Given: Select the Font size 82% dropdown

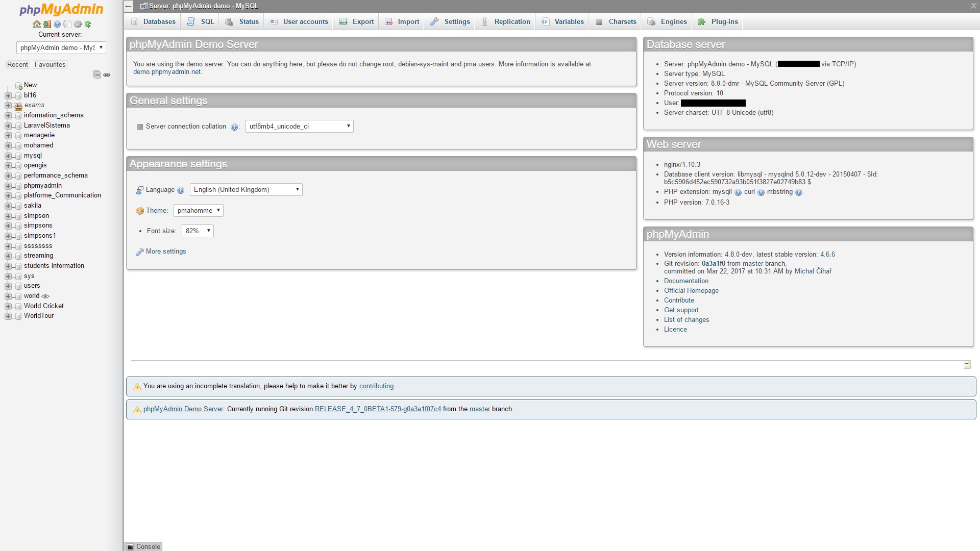Looking at the screenshot, I should click(x=197, y=231).
